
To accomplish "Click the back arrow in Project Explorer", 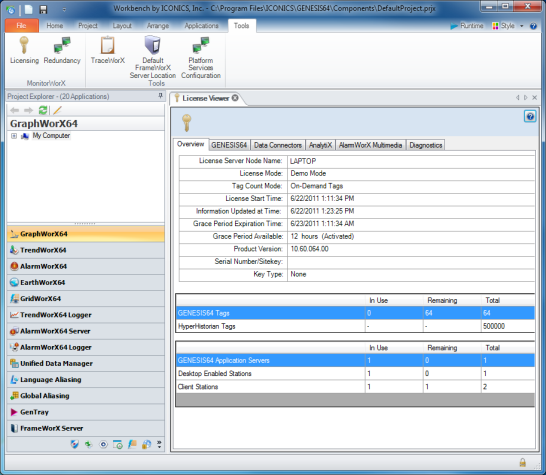I will [x=14, y=110].
